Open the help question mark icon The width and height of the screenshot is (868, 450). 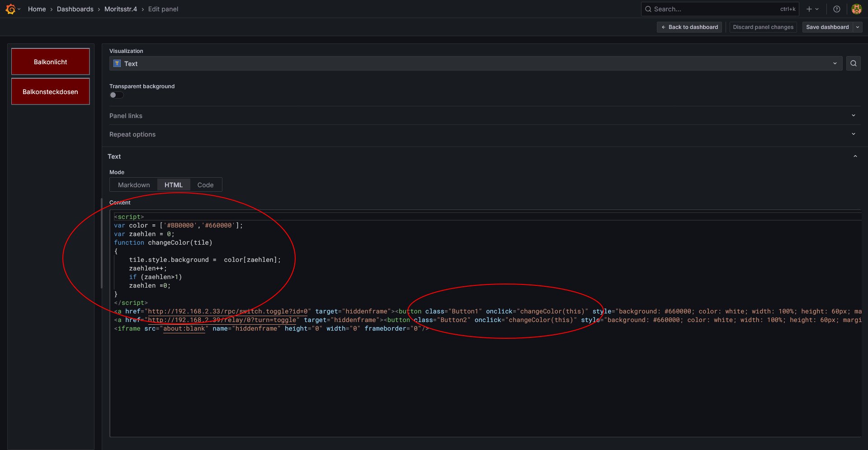[837, 9]
